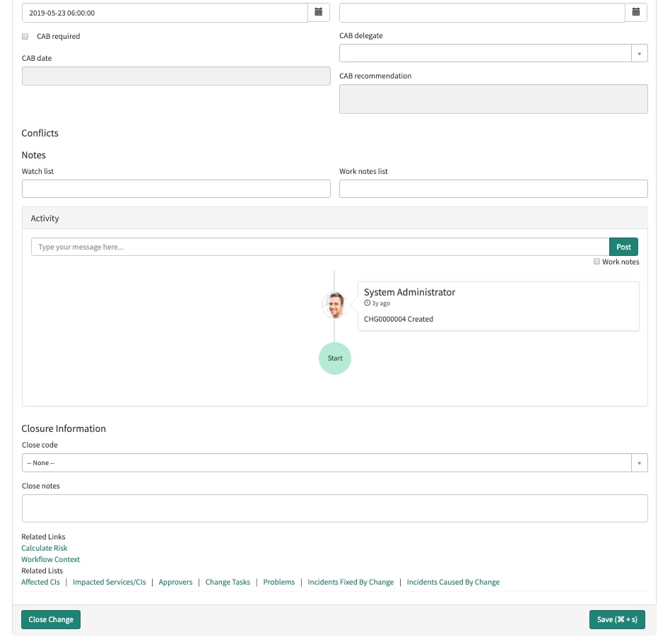Click the System Administrator avatar photo
This screenshot has height=644, width=670.
(334, 305)
